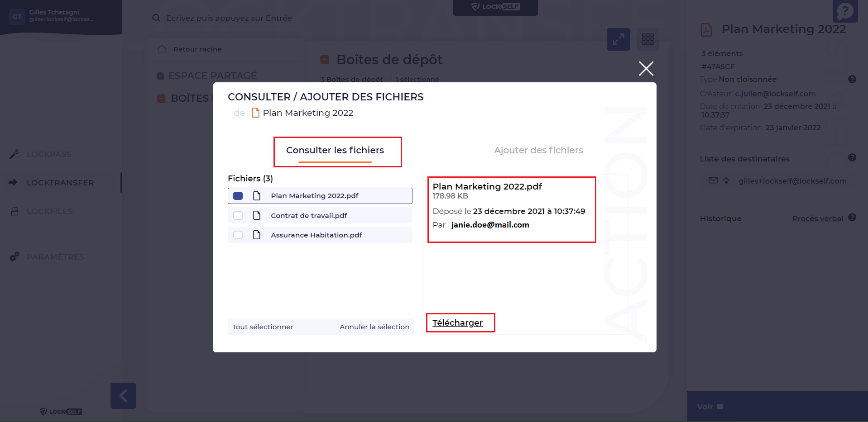Collapse sidebar with the back arrow button
Viewport: 868px width, 422px height.
pos(123,396)
